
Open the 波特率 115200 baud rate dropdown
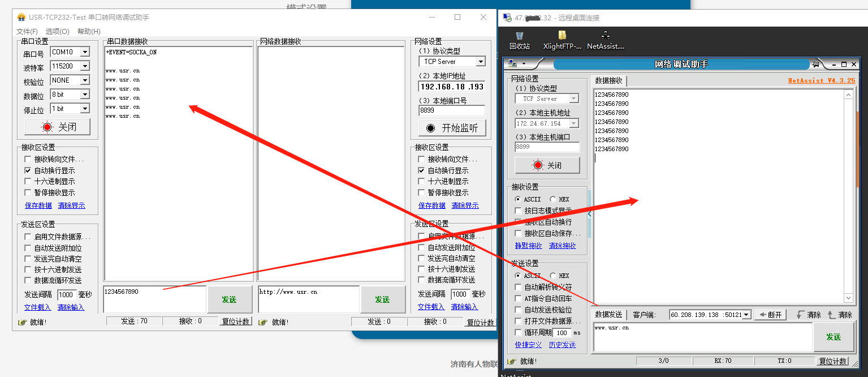(x=85, y=66)
